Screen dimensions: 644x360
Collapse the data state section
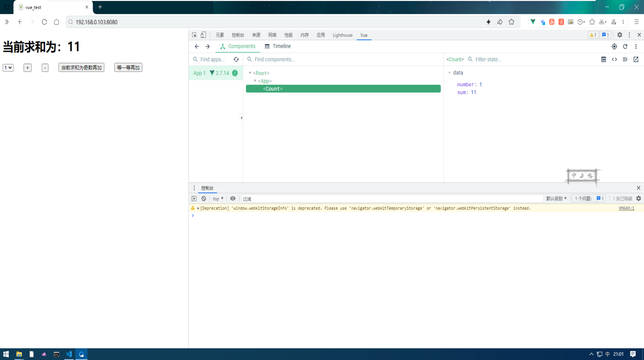(449, 73)
